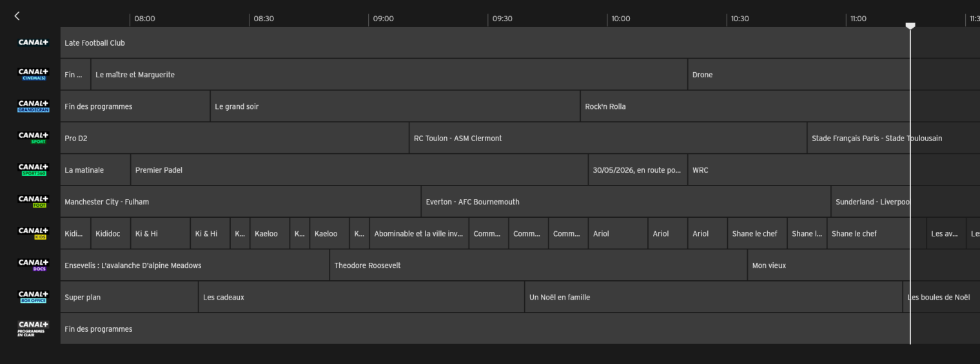The image size is (980, 364).
Task: Click the 11:00 time label
Action: 858,19
